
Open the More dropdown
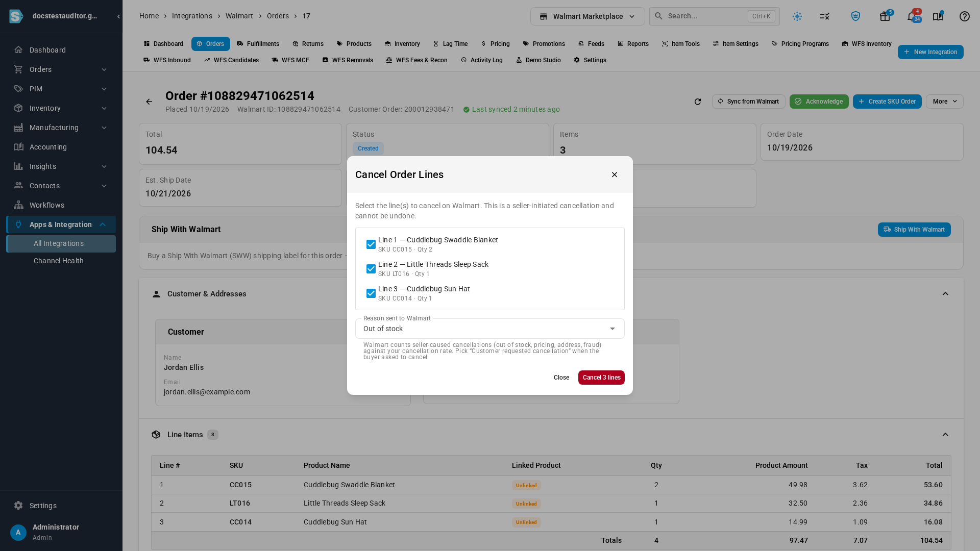tap(944, 102)
